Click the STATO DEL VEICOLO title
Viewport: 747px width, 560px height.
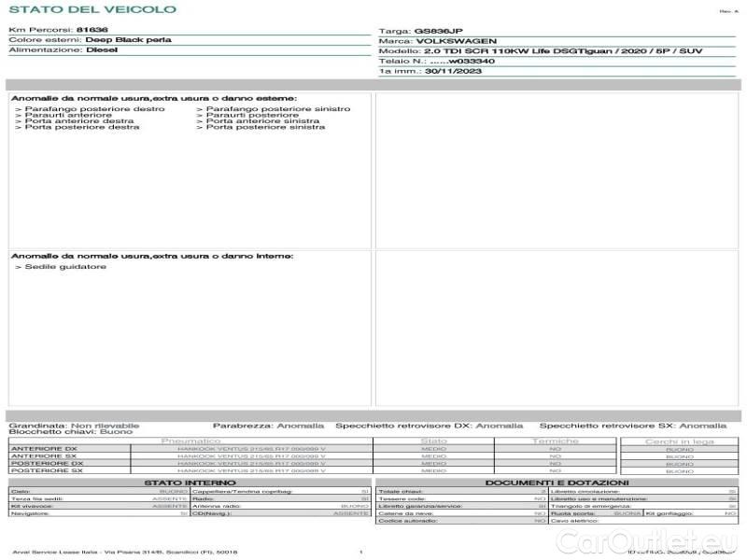pos(65,9)
